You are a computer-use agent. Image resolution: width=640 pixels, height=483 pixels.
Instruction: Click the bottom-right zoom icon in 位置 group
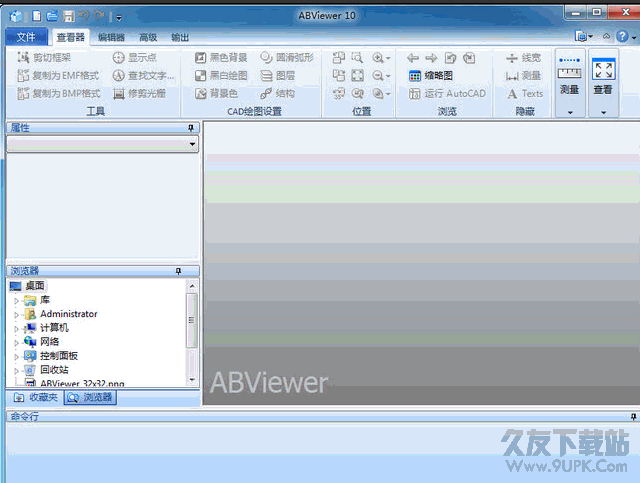(378, 93)
